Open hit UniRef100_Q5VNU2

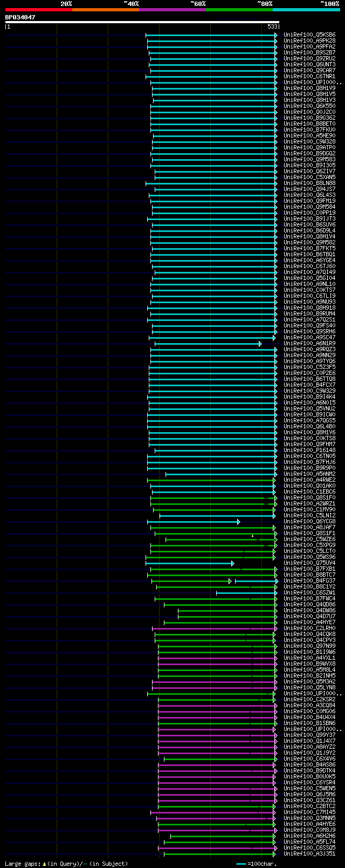309,409
